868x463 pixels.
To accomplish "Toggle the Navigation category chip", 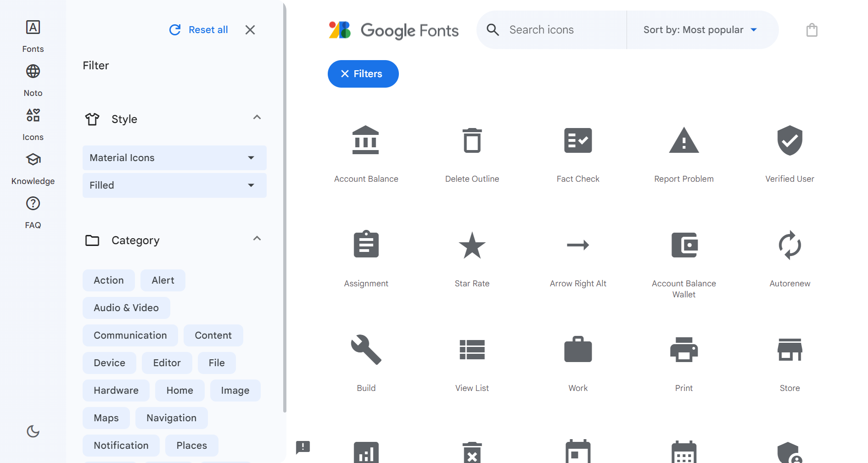I will pos(172,418).
